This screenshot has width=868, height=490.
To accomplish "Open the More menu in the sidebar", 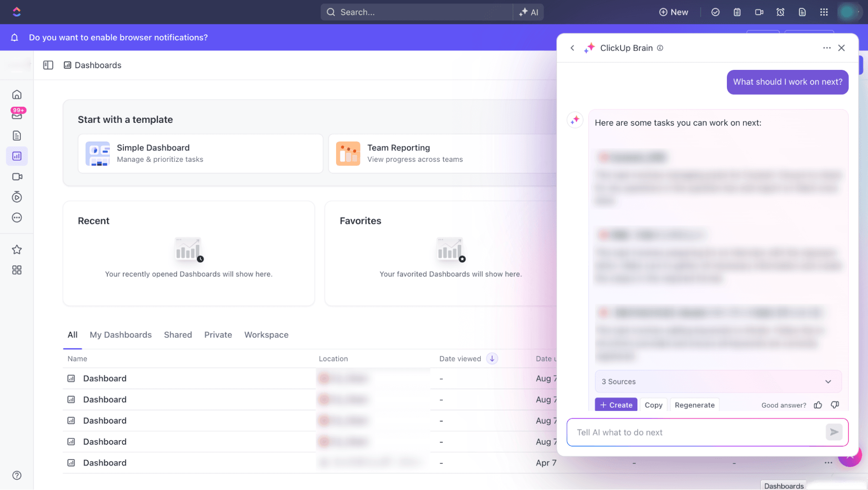I will click(17, 218).
